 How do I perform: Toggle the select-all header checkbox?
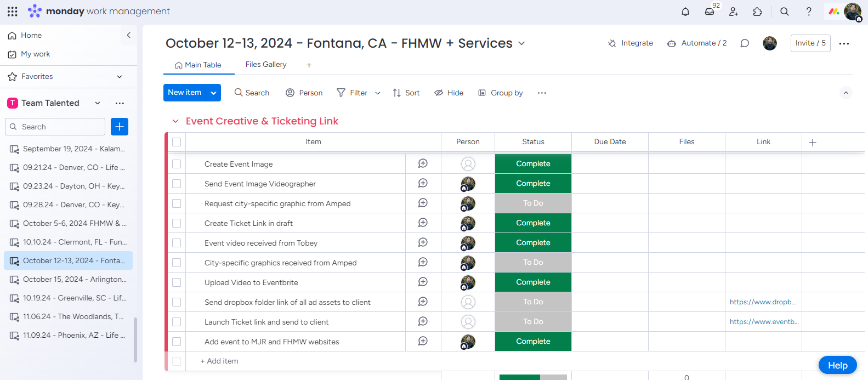pos(177,142)
